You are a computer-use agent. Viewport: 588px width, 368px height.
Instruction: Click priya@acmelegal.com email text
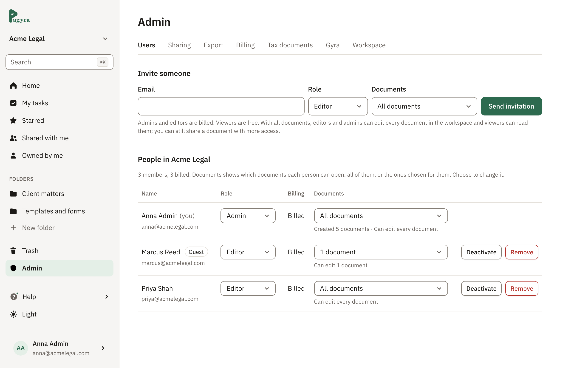170,299
